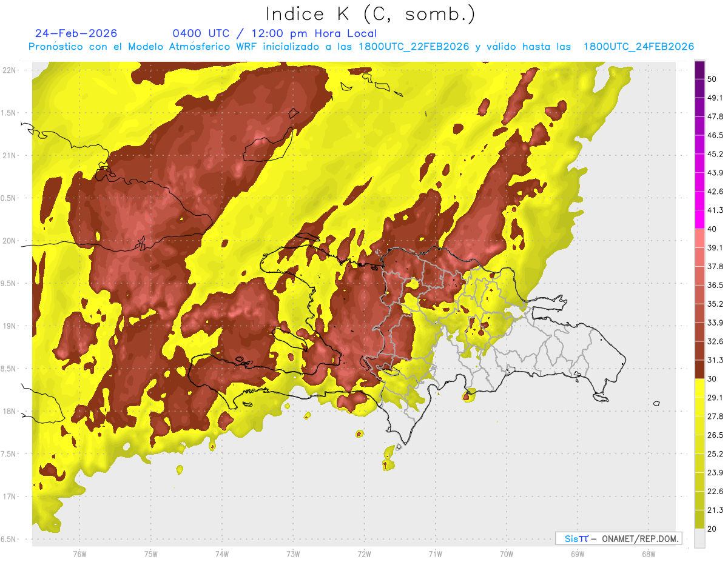This screenshot has height=562, width=728.
Task: Click the '69W' longitude label
Action: (x=577, y=554)
